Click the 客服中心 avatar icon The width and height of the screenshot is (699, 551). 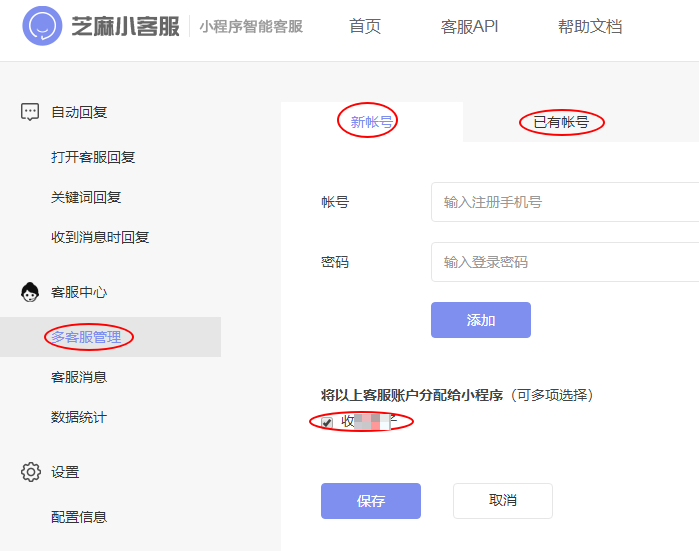30,292
